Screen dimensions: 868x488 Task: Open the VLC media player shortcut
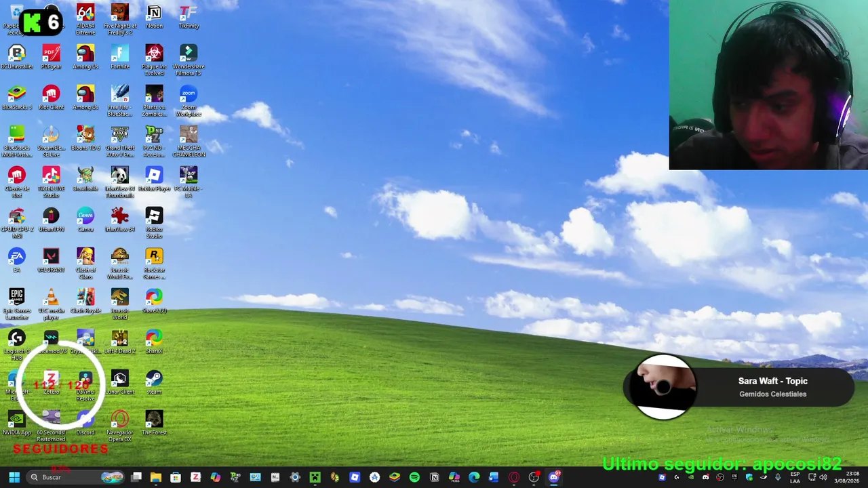click(x=51, y=304)
